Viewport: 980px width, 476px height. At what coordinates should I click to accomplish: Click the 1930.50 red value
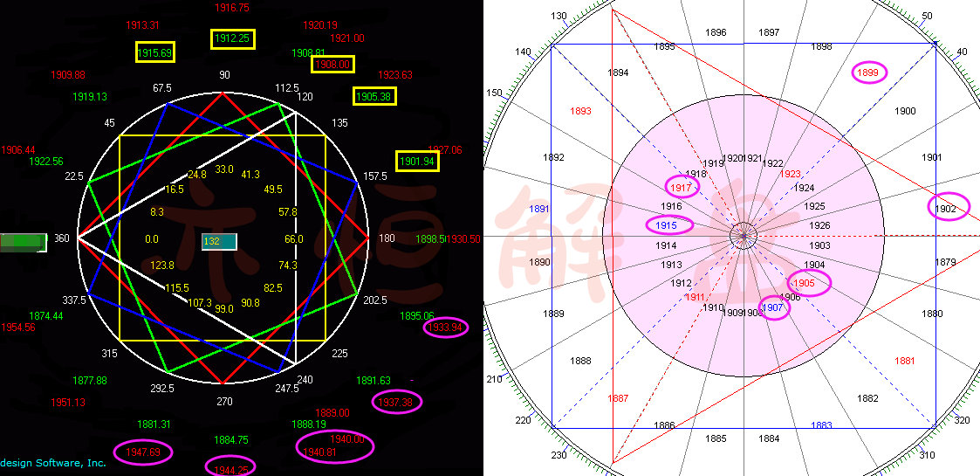463,239
